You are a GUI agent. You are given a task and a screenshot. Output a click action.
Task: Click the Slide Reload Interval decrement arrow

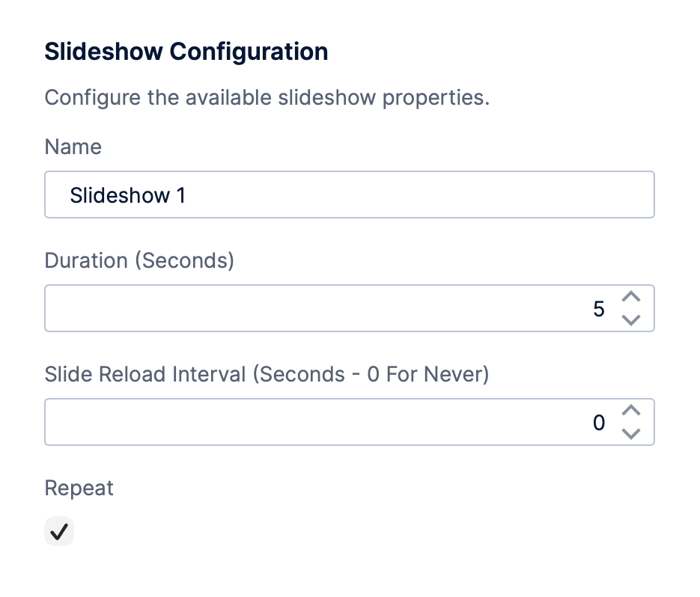click(x=631, y=434)
